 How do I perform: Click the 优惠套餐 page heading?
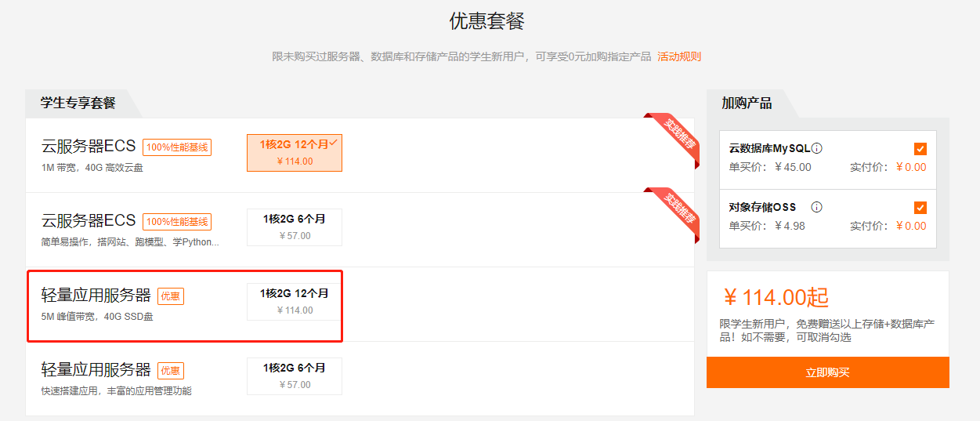tap(487, 21)
